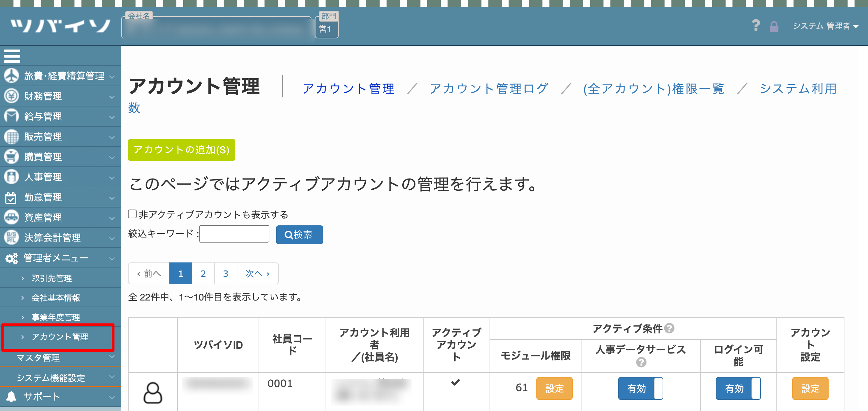The image size is (868, 411).
Task: Click the car icon for 資産管理
Action: (x=11, y=218)
